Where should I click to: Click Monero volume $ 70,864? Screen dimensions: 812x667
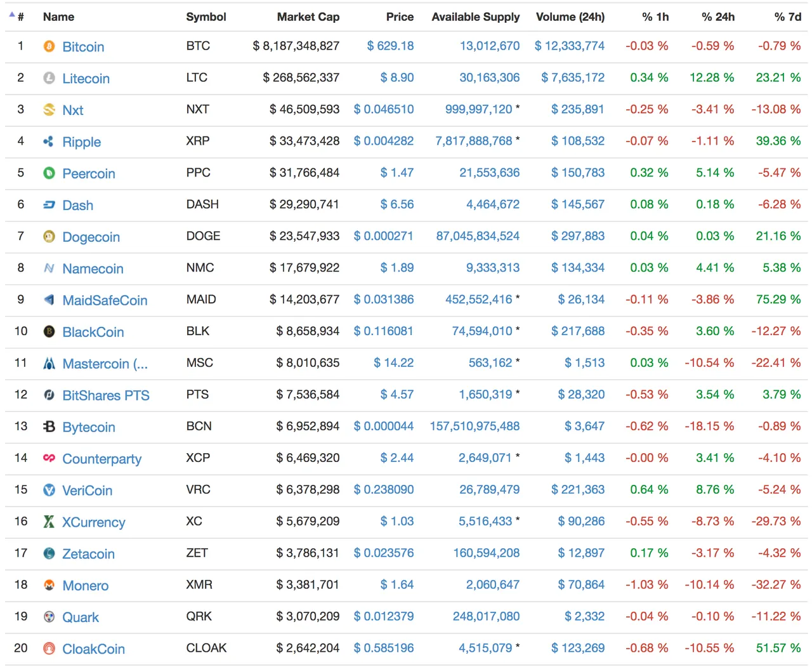581,584
